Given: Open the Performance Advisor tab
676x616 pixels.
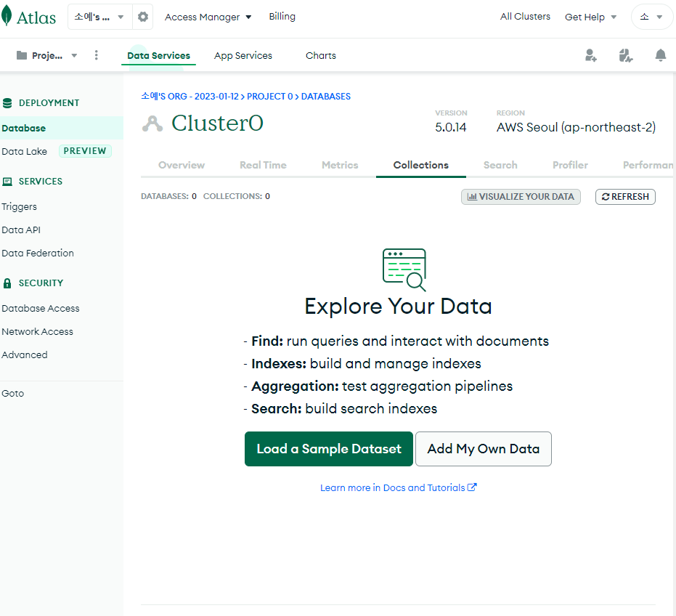Looking at the screenshot, I should coord(648,165).
